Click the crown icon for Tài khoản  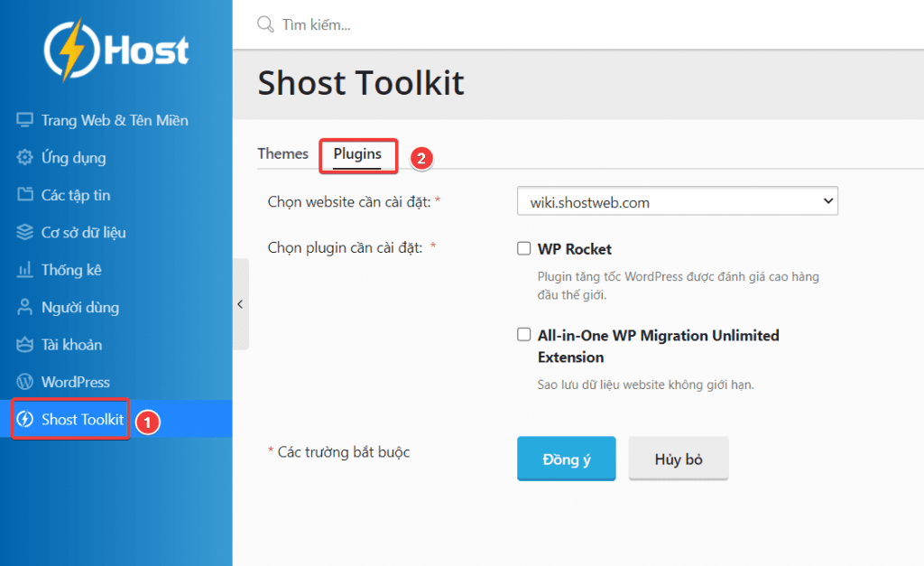[x=24, y=345]
